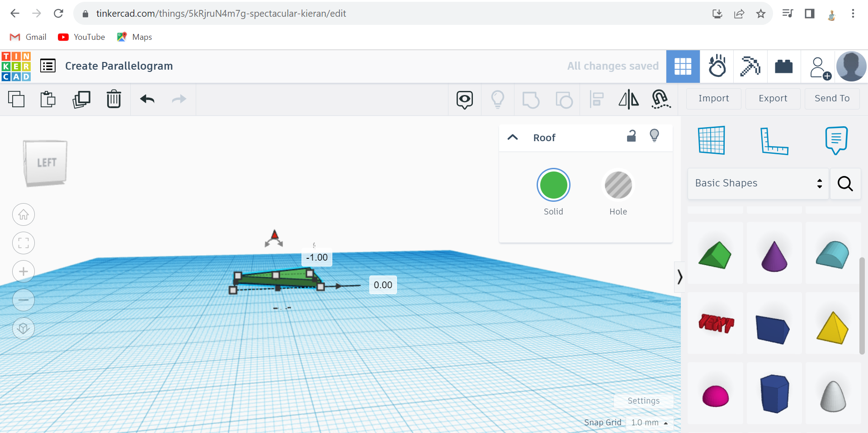Click the Cruise magnet tool icon
Viewport: 868px width, 433px height.
pyautogui.click(x=661, y=100)
